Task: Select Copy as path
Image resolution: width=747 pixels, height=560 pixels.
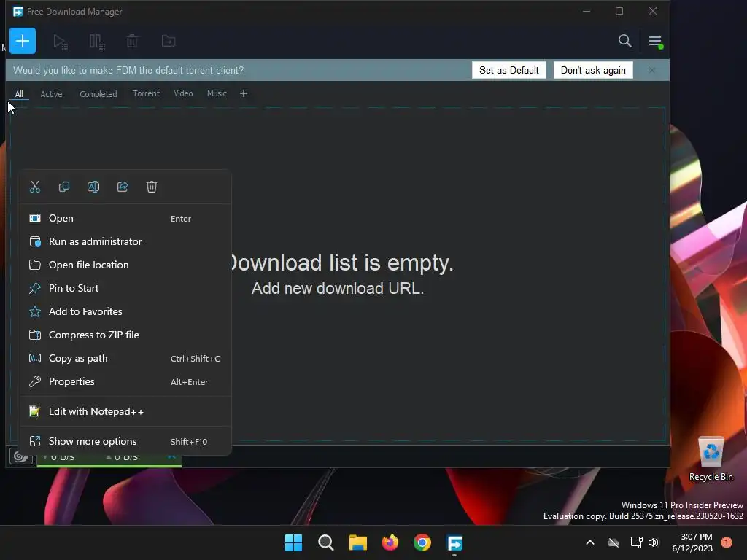Action: (125, 358)
